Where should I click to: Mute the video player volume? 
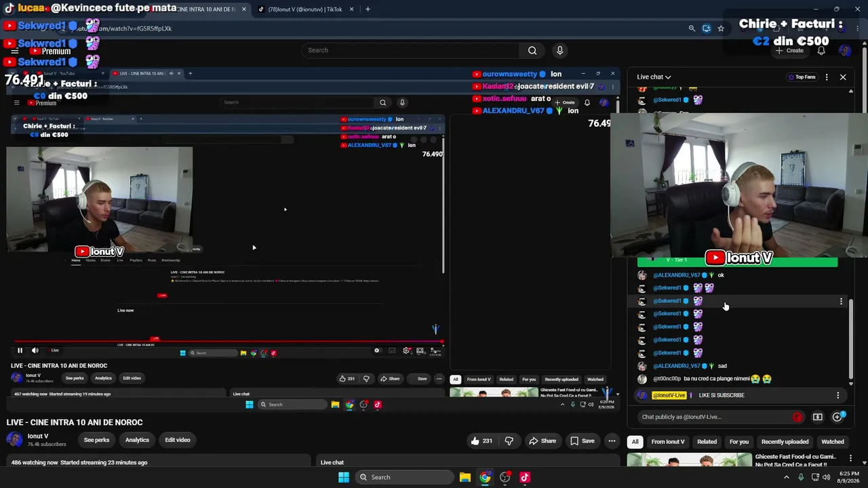pyautogui.click(x=35, y=350)
